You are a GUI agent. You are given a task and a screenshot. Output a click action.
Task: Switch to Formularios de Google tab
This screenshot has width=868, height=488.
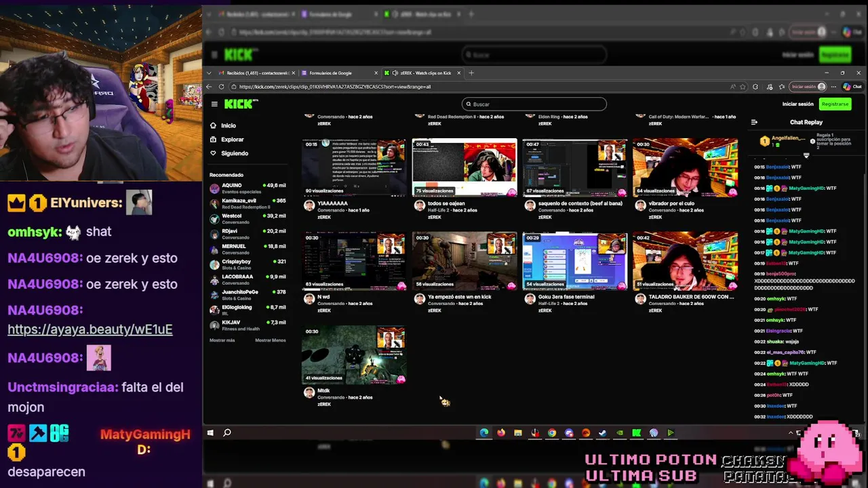(339, 73)
